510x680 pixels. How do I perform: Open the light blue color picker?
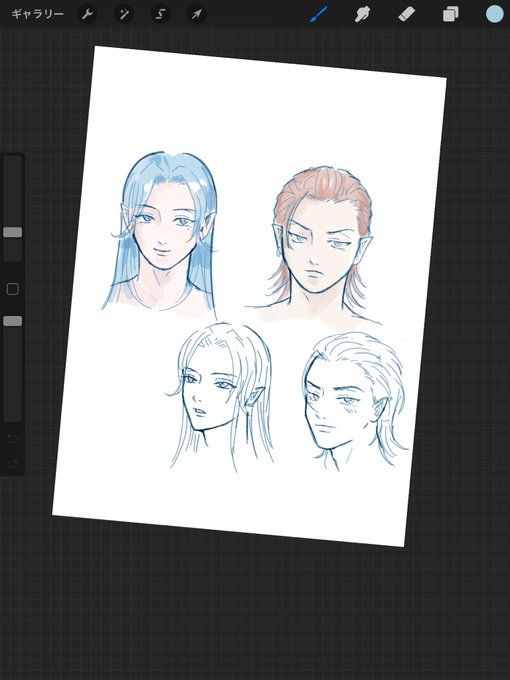pos(494,14)
